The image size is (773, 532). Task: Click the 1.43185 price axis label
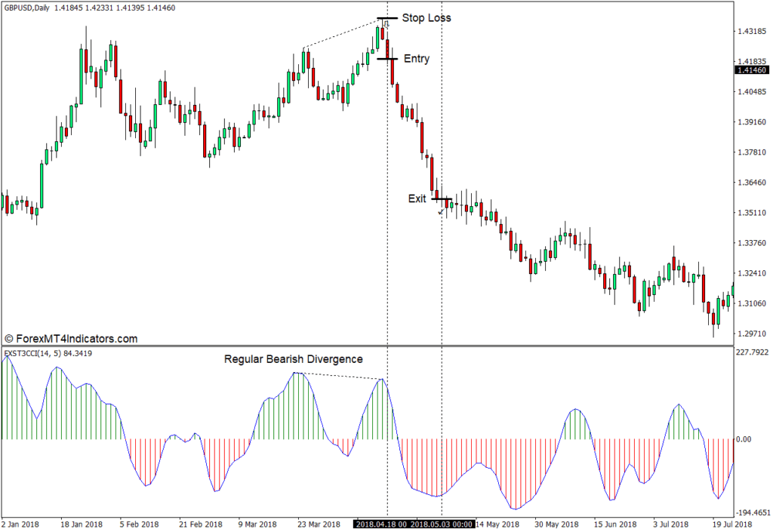pyautogui.click(x=751, y=32)
